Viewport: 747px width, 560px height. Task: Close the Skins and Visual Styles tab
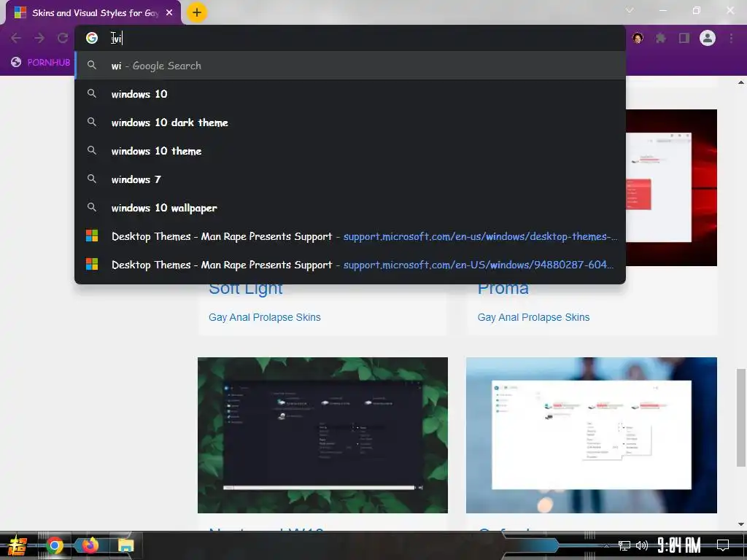[x=169, y=13]
